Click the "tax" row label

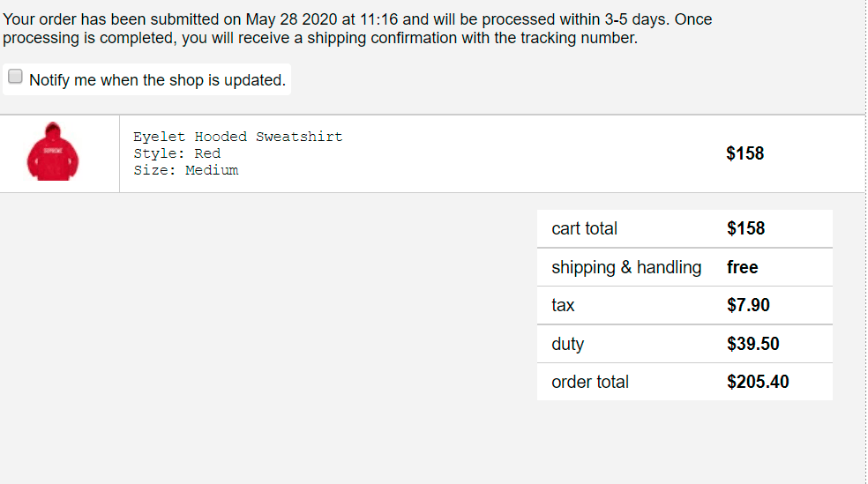563,305
